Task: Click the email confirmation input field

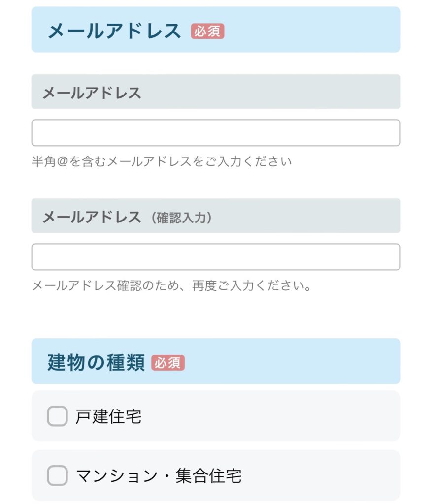Action: [216, 257]
